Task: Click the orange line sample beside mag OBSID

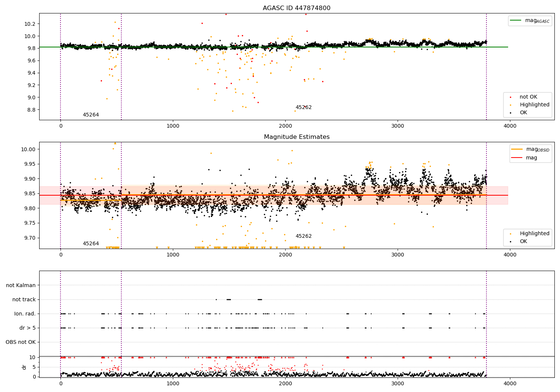Action: point(517,149)
